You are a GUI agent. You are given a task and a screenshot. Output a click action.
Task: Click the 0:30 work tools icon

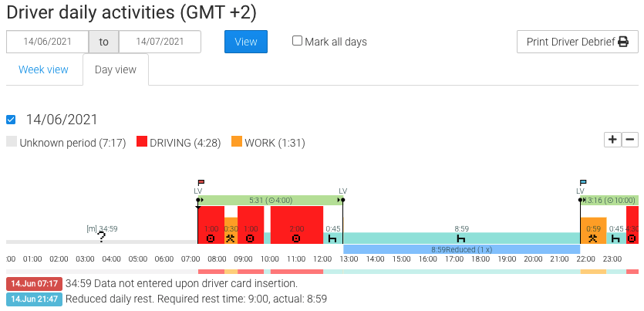(x=231, y=238)
